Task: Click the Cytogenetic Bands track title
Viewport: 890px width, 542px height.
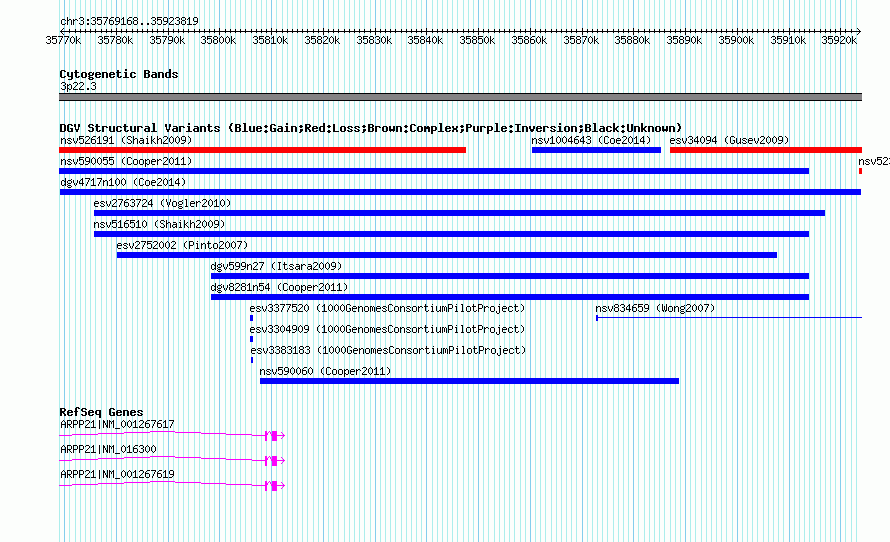Action: [x=119, y=74]
